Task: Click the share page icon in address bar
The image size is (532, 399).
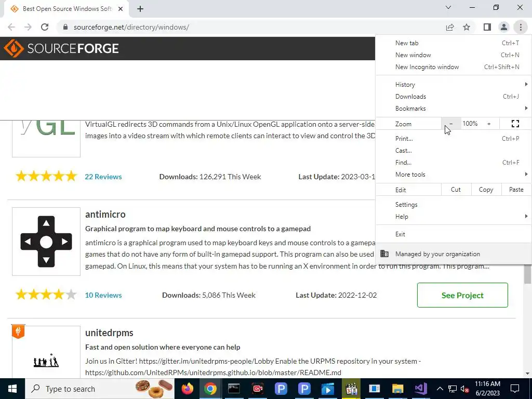Action: 450,27
